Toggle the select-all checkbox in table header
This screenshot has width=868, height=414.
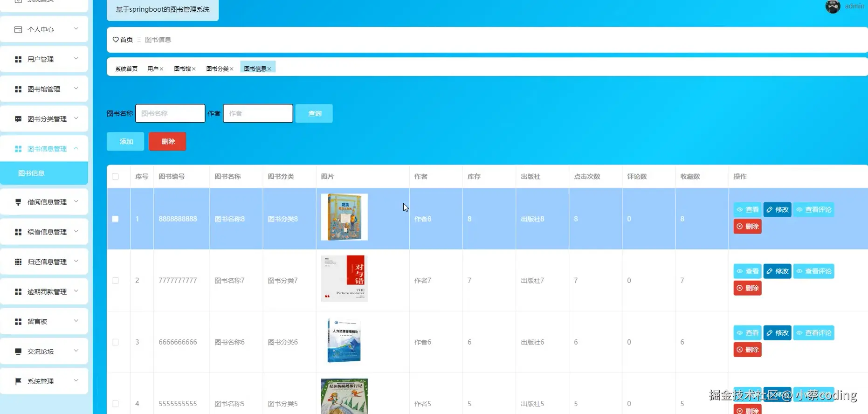[115, 176]
